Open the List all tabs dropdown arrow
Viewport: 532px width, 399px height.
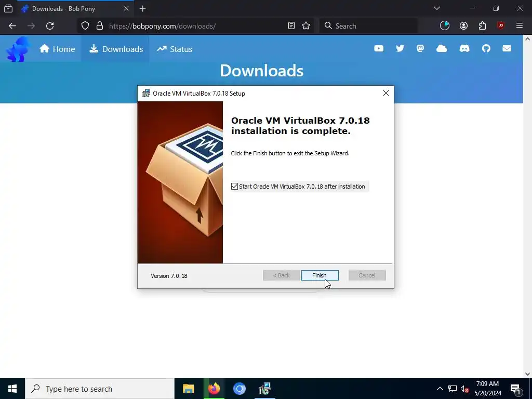coord(437,8)
